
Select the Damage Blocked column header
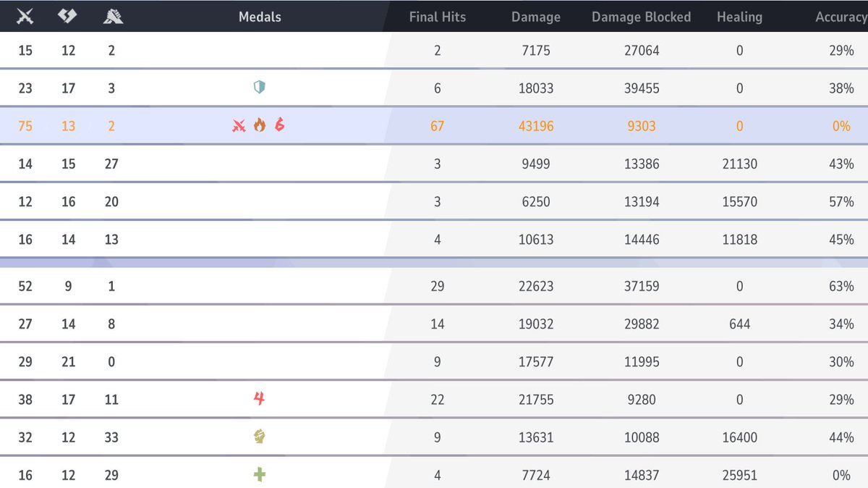click(x=642, y=17)
